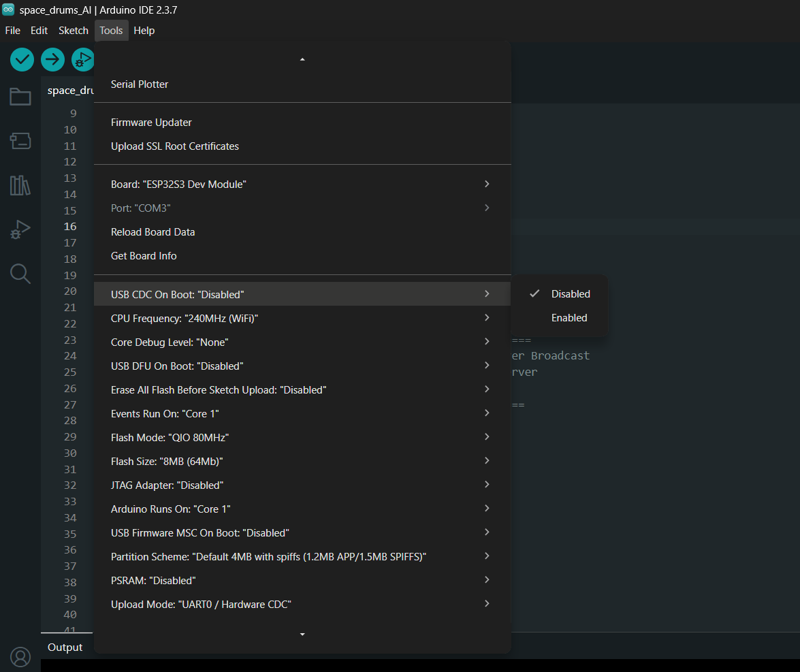This screenshot has height=672, width=800.
Task: Close the Tools menu via its label
Action: [x=111, y=31]
